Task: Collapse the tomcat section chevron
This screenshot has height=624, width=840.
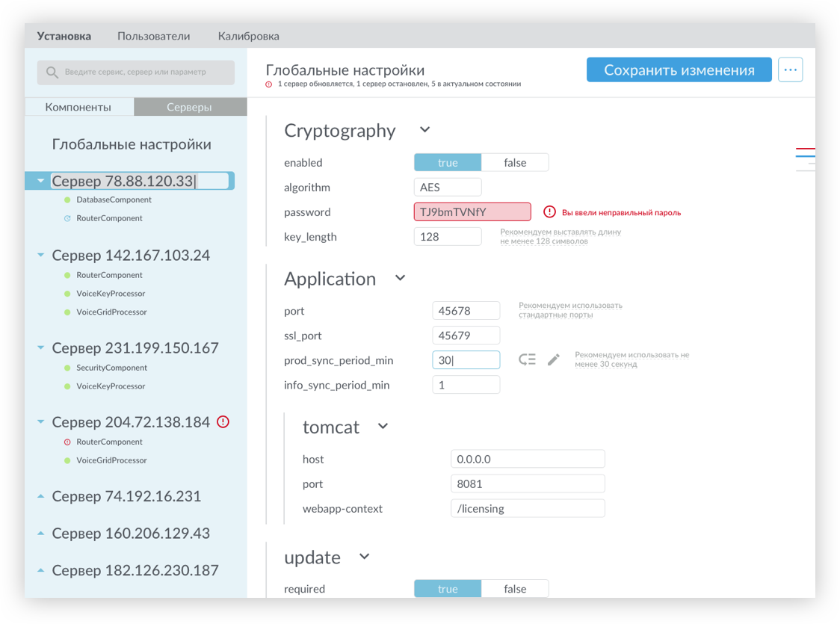Action: [x=383, y=427]
